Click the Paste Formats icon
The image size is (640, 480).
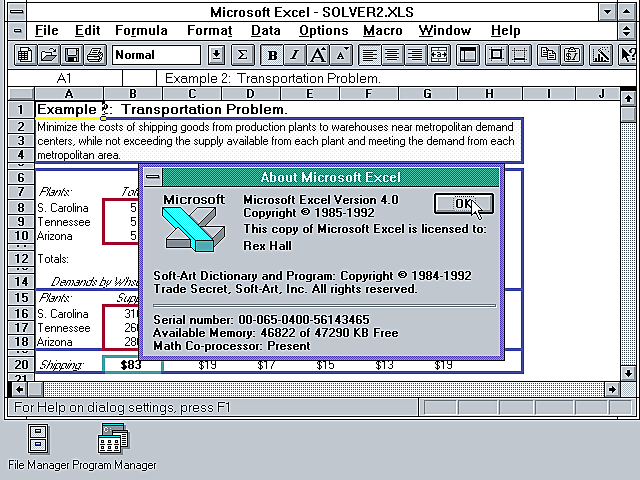click(571, 55)
